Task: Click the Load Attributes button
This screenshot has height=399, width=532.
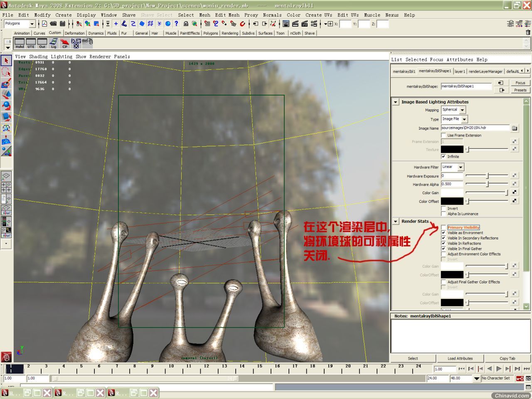Action: tap(460, 358)
